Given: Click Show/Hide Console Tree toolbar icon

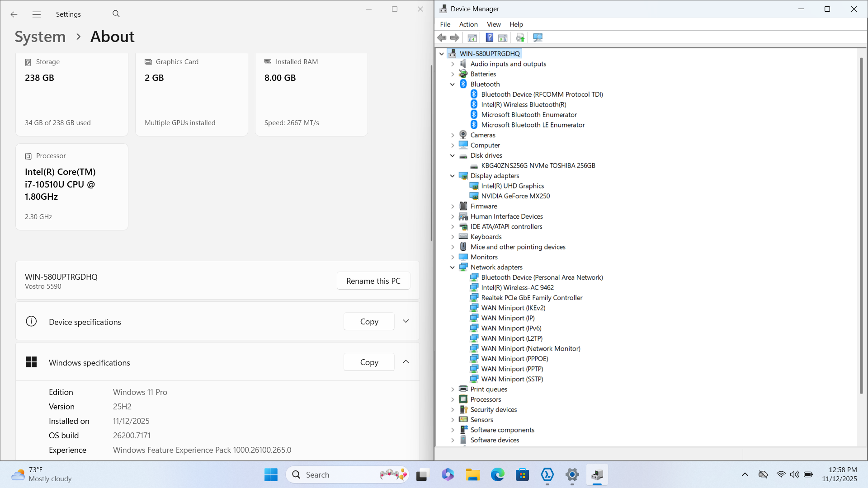Looking at the screenshot, I should click(472, 38).
